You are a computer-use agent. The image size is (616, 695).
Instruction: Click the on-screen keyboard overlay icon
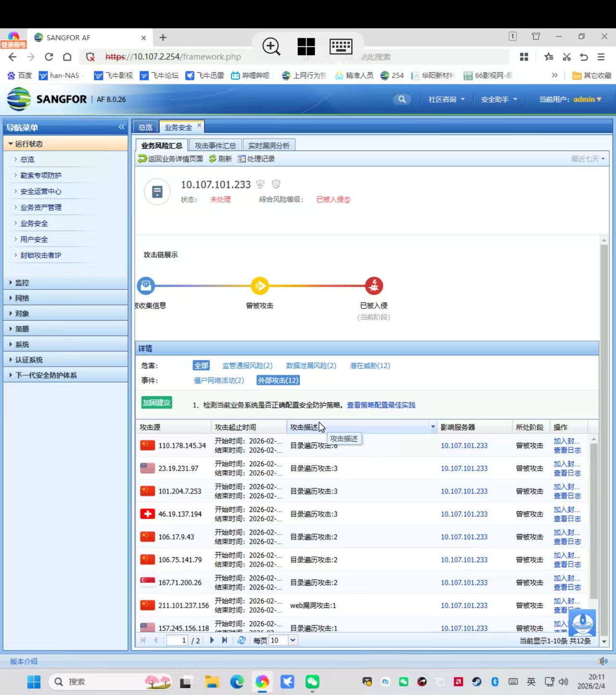(x=341, y=47)
